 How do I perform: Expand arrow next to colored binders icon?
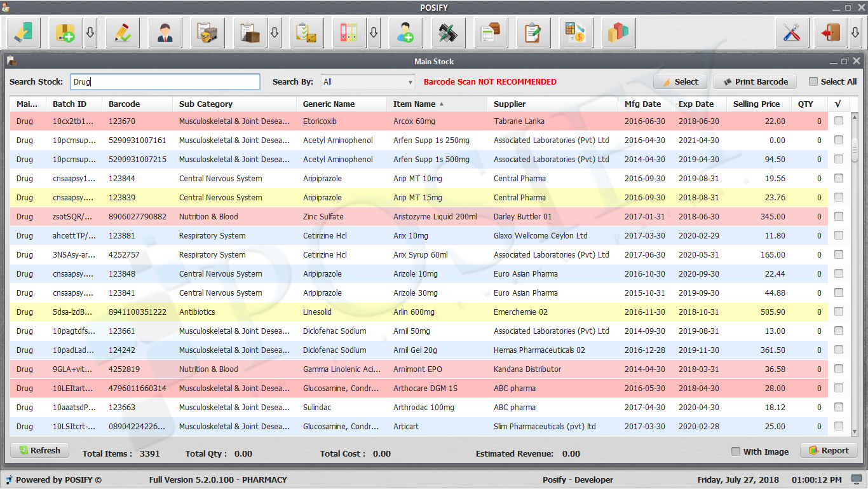(x=374, y=32)
